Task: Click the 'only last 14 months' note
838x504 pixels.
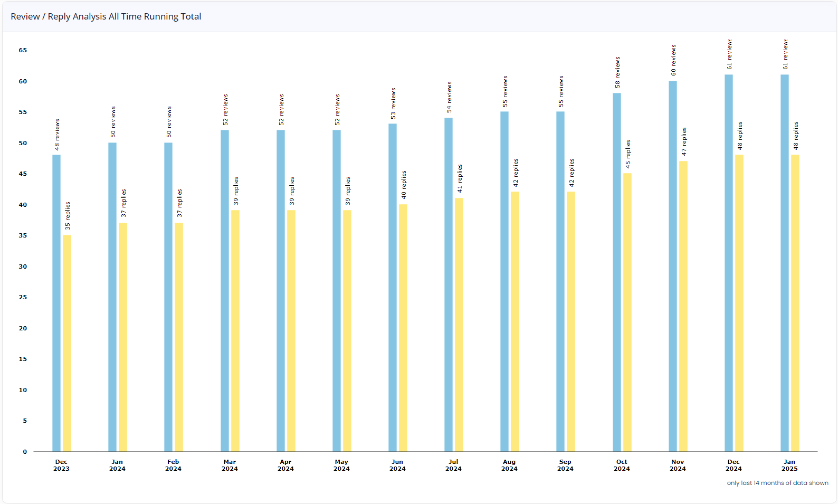Action: (777, 483)
